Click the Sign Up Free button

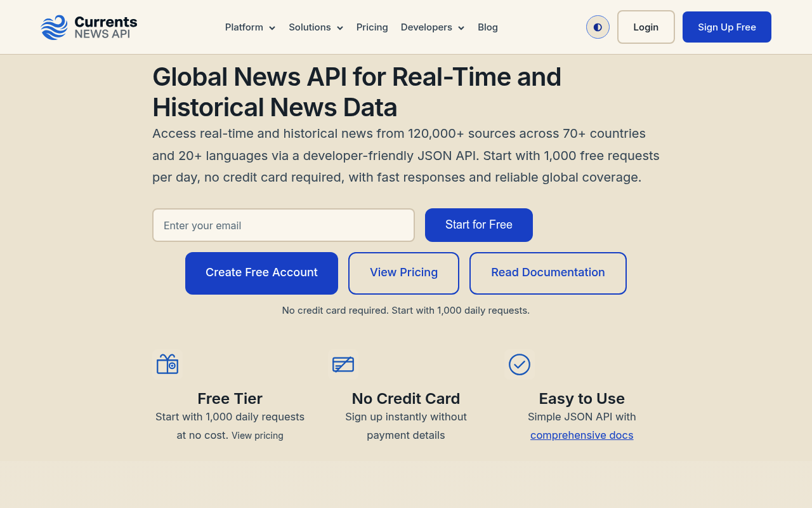click(x=727, y=27)
